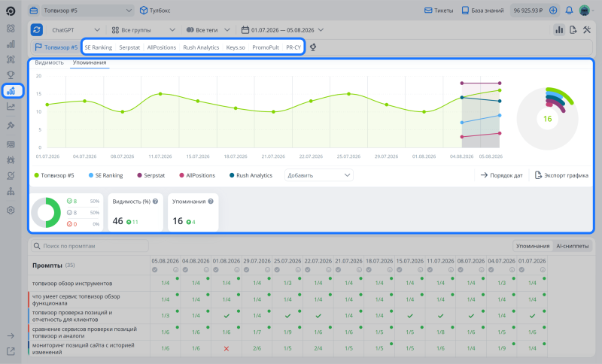
Task: Select the SE Ranking competitor tab
Action: (x=99, y=47)
